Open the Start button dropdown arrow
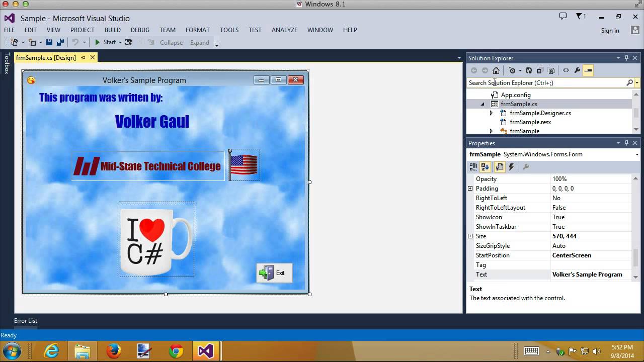 point(120,43)
